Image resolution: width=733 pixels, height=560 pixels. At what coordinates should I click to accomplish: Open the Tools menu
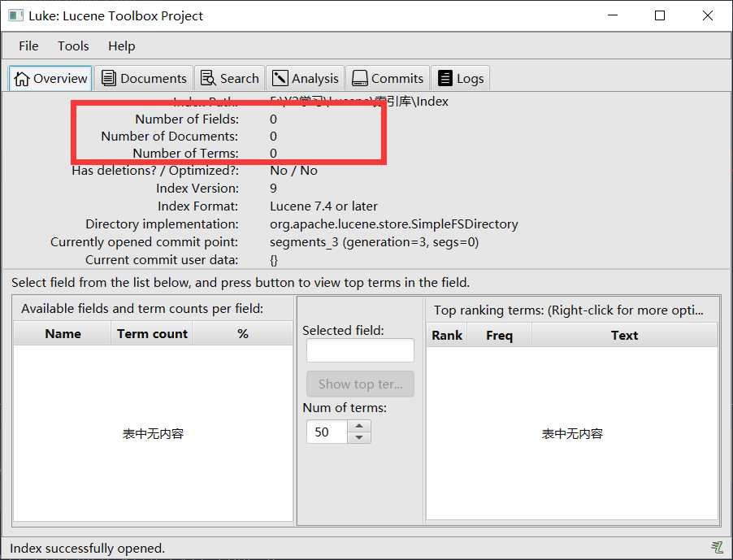coord(73,46)
